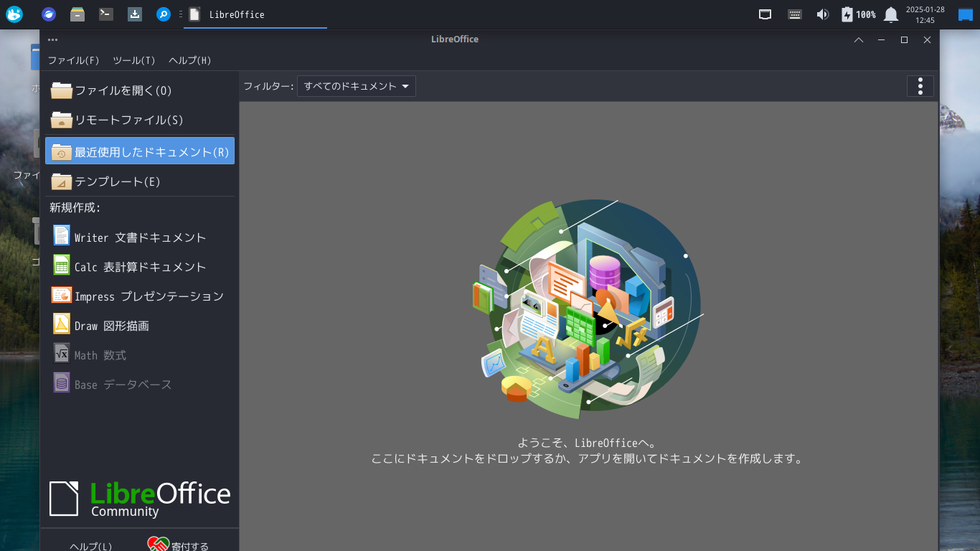Open the file manager panel icon

click(77, 14)
